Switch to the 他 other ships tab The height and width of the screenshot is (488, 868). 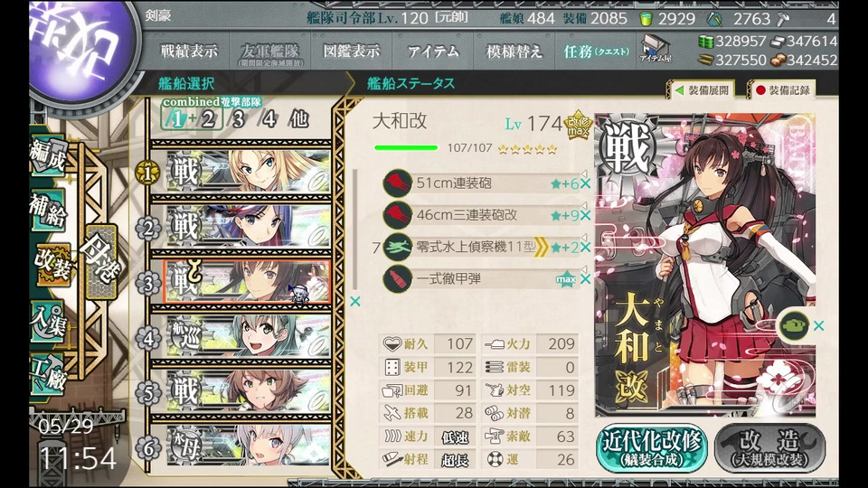pos(298,118)
